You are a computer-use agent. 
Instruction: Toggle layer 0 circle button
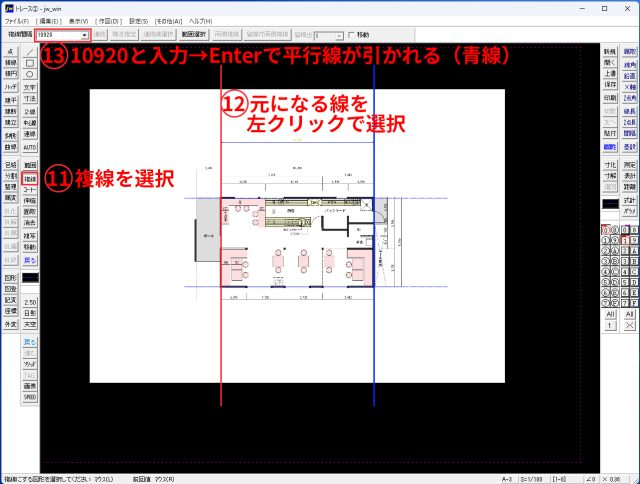pos(606,229)
